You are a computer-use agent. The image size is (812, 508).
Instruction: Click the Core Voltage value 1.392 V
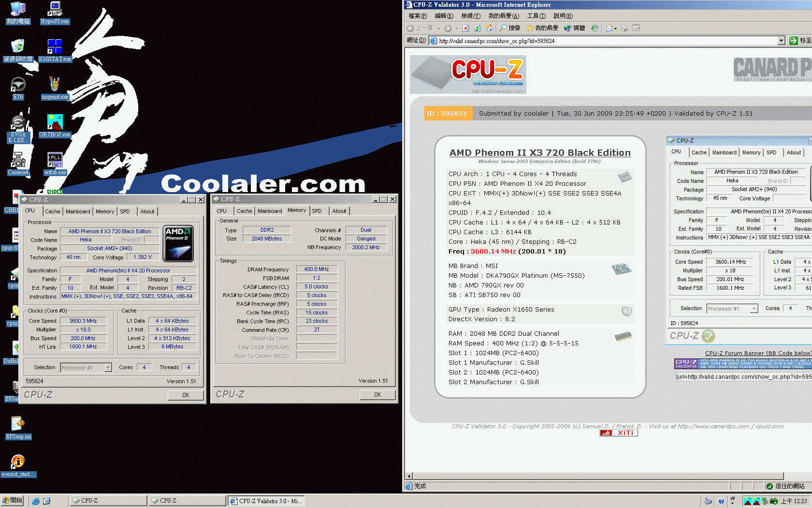[143, 257]
